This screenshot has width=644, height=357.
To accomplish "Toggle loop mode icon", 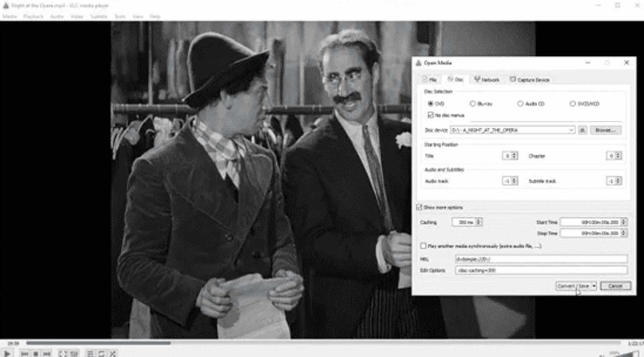I will [x=101, y=354].
